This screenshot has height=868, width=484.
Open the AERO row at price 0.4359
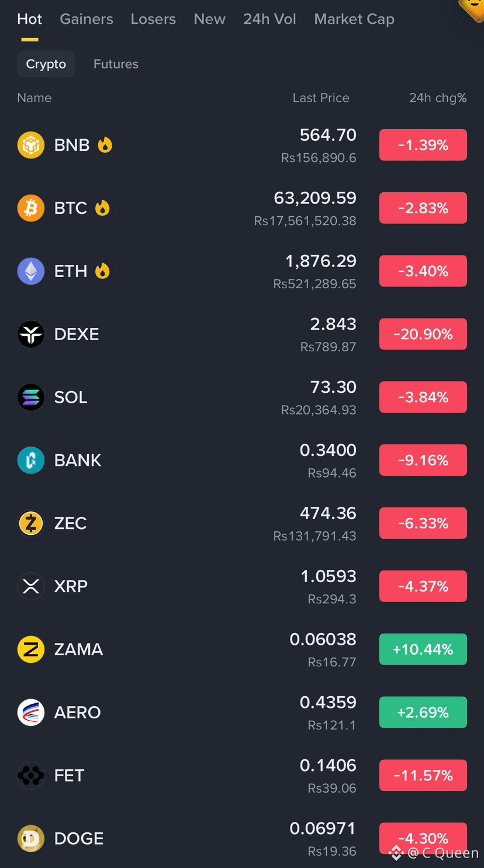[x=242, y=713]
